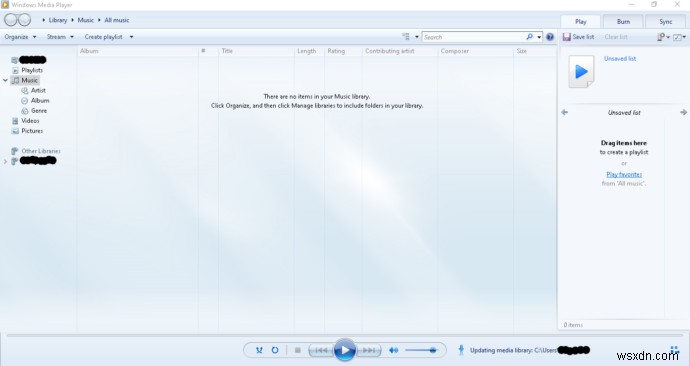
Task: Click the All music breadcrumb
Action: [117, 20]
